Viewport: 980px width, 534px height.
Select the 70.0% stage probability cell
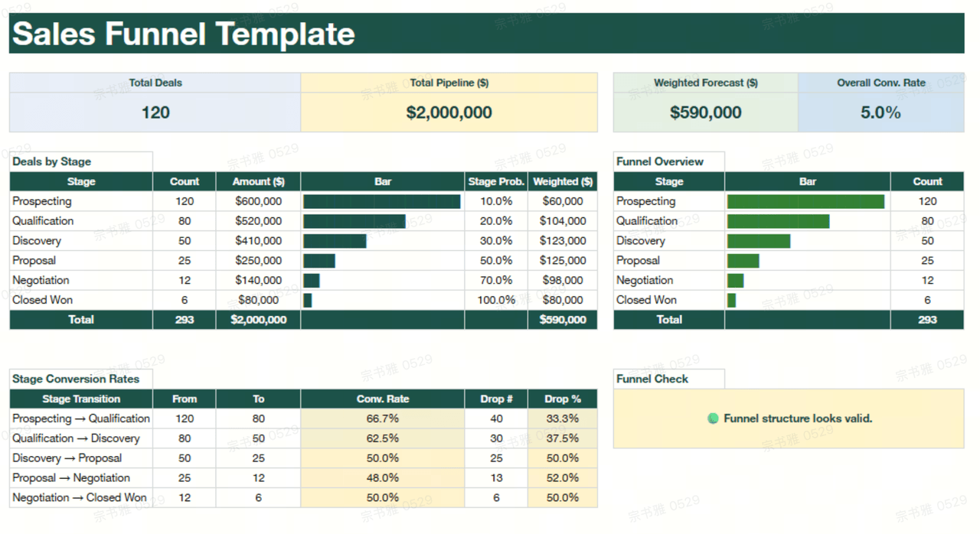[x=496, y=281]
